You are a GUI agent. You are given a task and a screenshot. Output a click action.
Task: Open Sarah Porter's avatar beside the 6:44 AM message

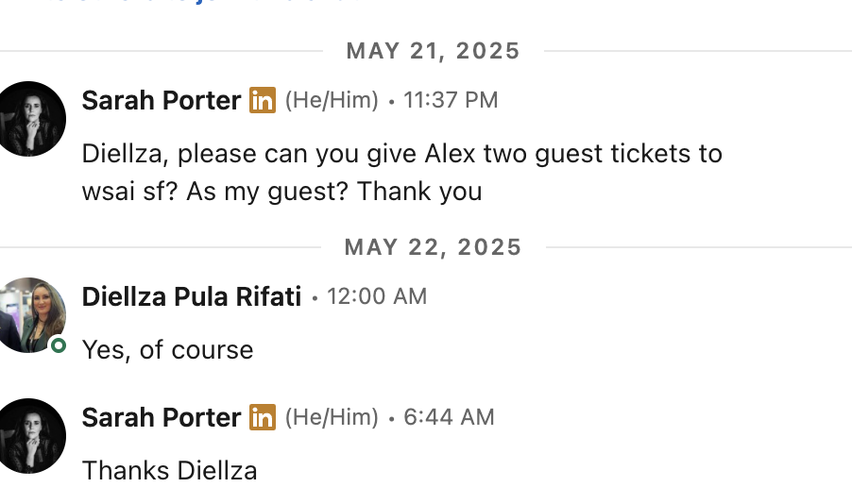tap(30, 435)
